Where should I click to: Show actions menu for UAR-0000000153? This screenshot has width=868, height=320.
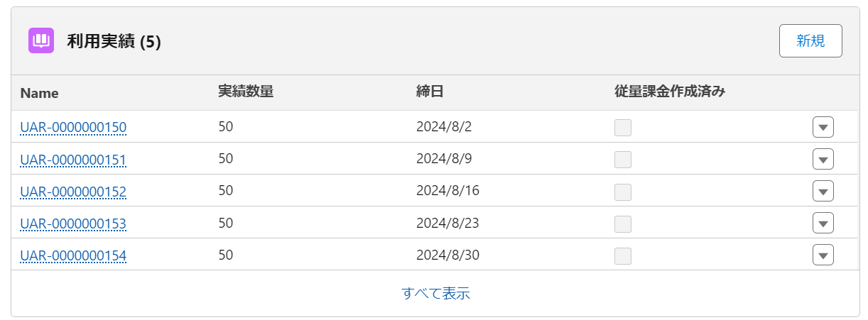point(823,224)
